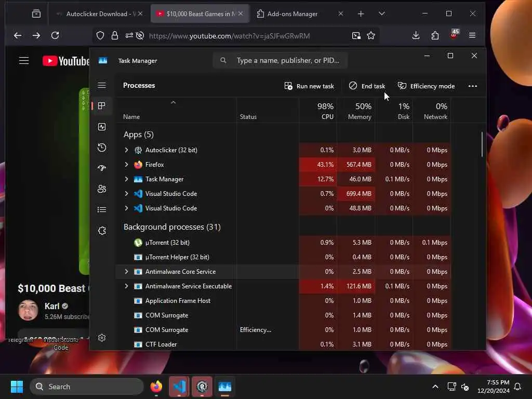Viewport: 532px width, 399px height.
Task: Open Windows Start menu
Action: (x=17, y=387)
